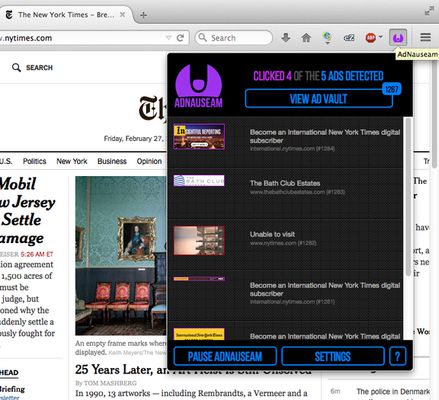439x400 pixels.
Task: Click the Unable to visit ad entry text
Action: point(272,234)
